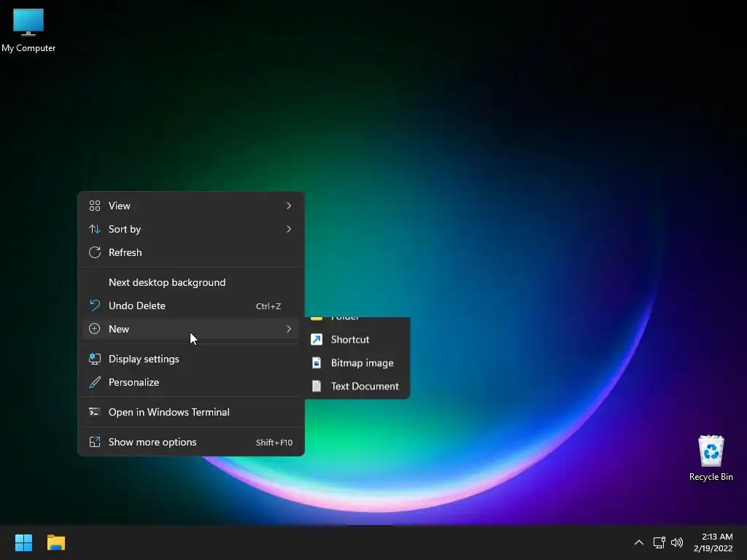Viewport: 747px width, 560px height.
Task: Click the New submenu chevron
Action: 289,329
